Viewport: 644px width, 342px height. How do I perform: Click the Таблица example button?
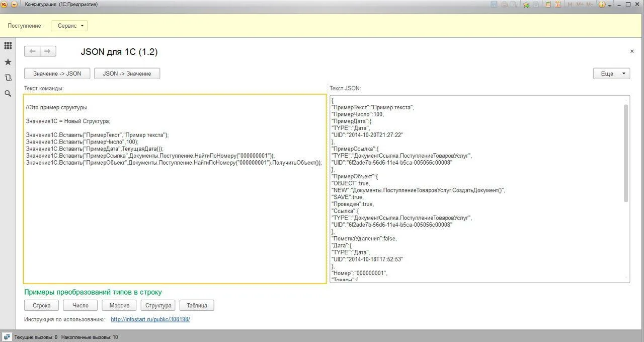click(197, 305)
